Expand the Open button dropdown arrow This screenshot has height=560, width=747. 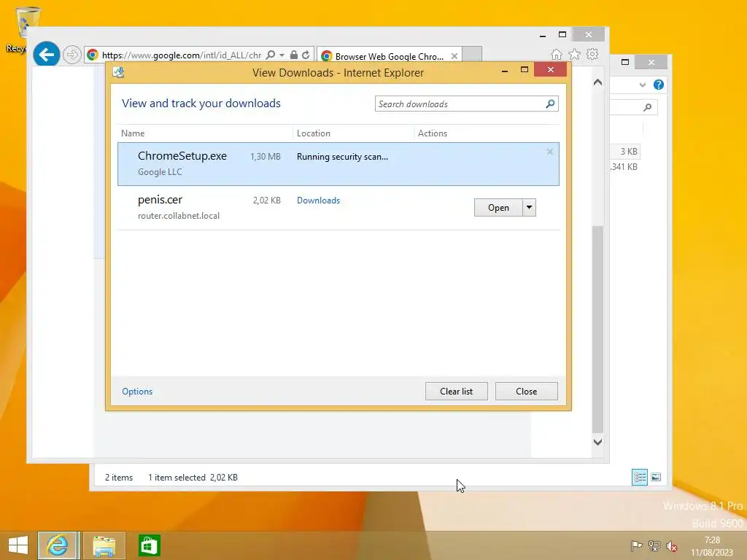coord(530,208)
